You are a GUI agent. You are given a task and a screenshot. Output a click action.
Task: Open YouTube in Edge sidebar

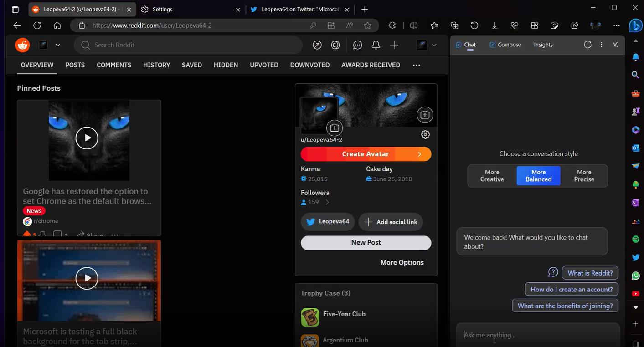636,294
